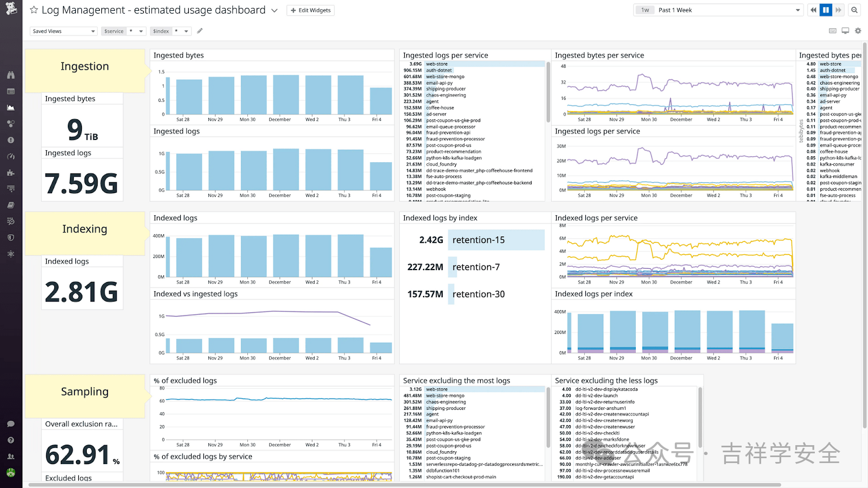Screen dimensions: 868x488
Task: Open the Dashboards area-chart icon in sidebar
Action: coord(11,107)
